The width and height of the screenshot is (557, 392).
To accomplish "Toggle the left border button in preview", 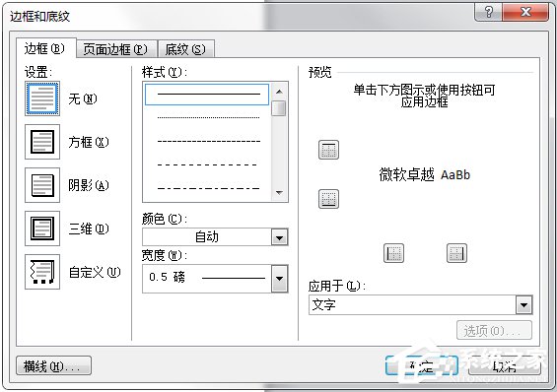I will (x=394, y=253).
